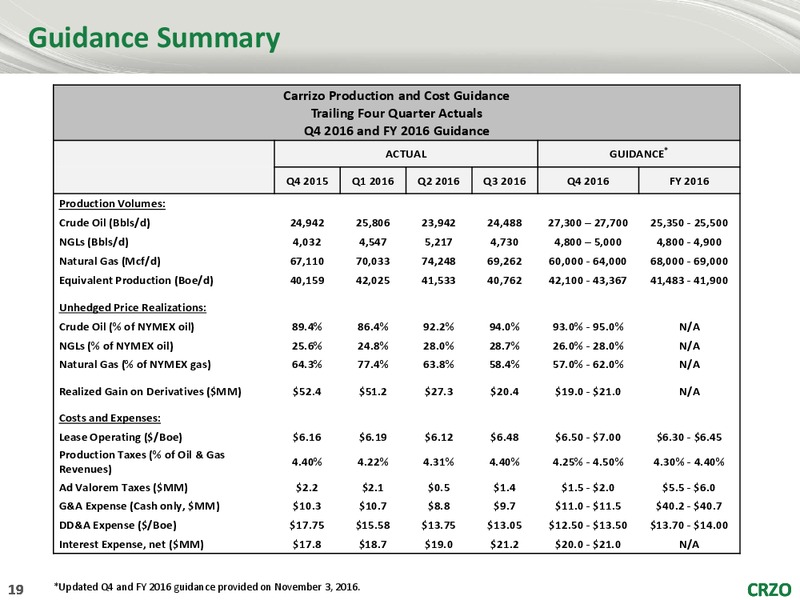800x600 pixels.
Task: Click 'Lease Operating ($/Boe)' row label
Action: coord(120,437)
